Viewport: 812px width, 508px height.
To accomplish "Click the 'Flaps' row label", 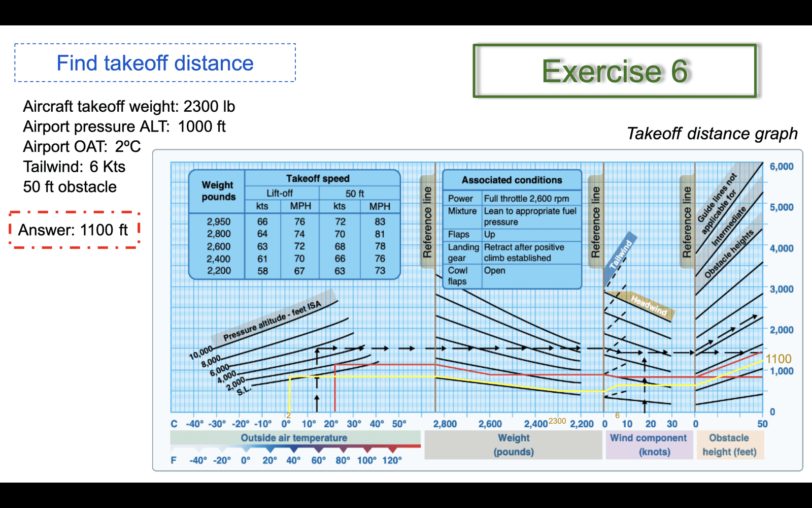I will point(459,234).
